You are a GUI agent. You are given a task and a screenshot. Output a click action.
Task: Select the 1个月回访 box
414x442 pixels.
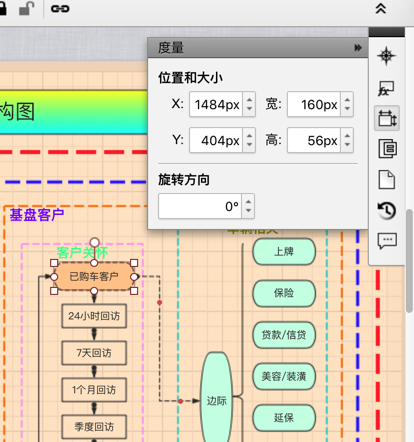94,390
